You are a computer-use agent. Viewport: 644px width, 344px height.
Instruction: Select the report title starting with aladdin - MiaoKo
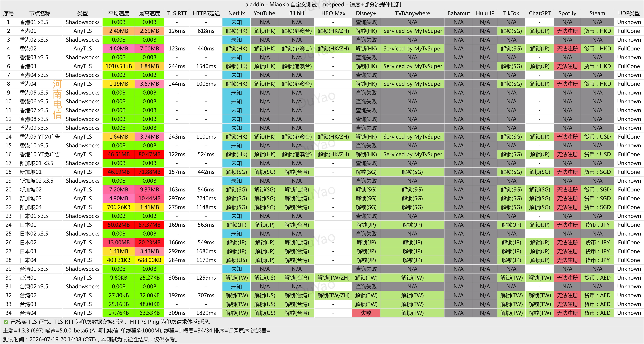(x=323, y=5)
